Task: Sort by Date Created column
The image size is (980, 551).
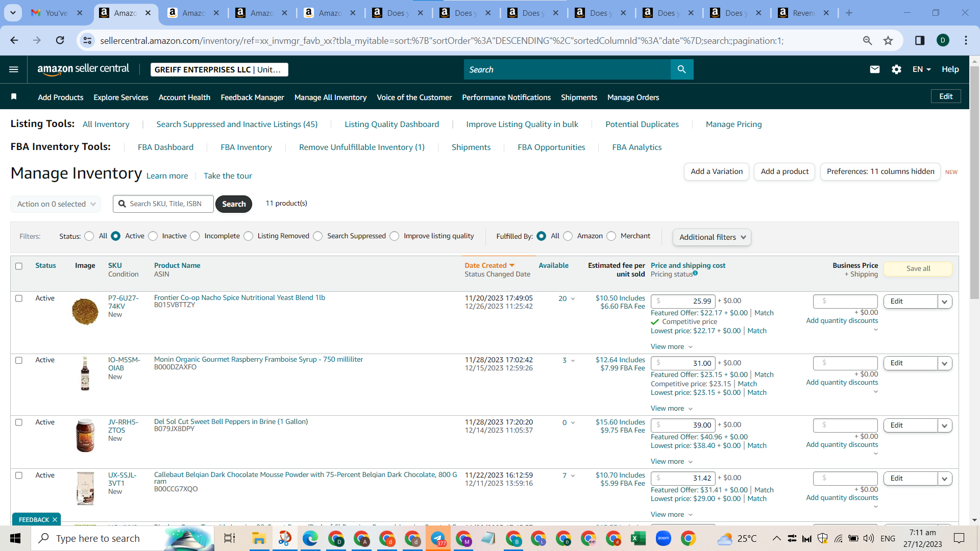Action: (489, 265)
